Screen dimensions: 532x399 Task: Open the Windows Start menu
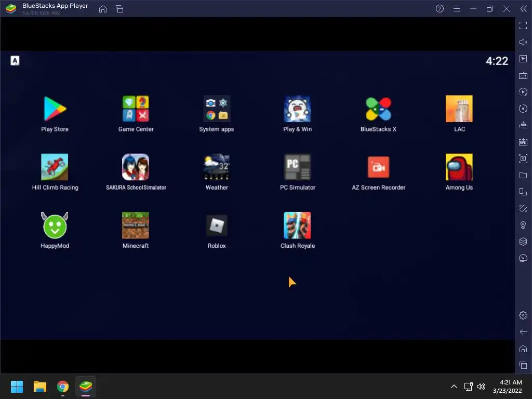pyautogui.click(x=17, y=387)
